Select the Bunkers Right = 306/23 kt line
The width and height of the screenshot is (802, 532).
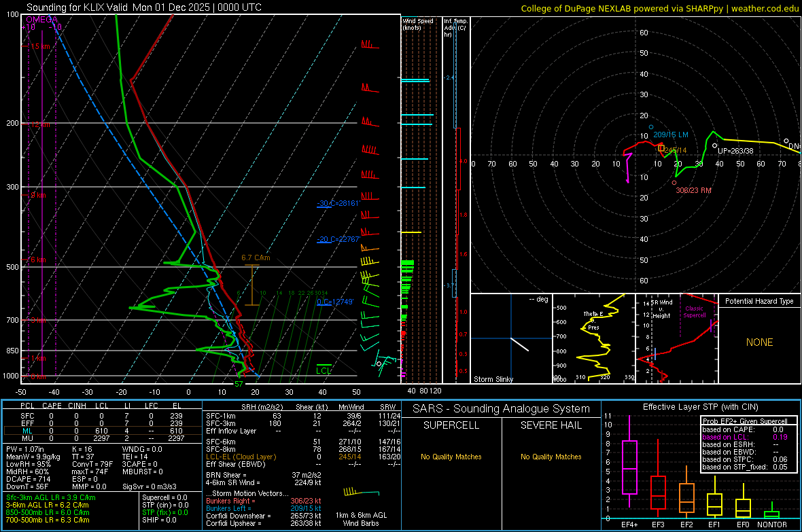[264, 501]
